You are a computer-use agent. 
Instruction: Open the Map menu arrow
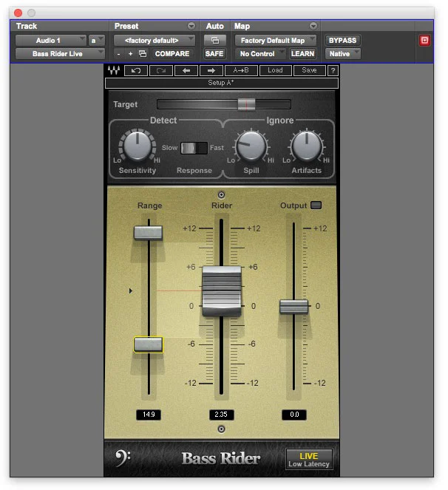(x=313, y=26)
